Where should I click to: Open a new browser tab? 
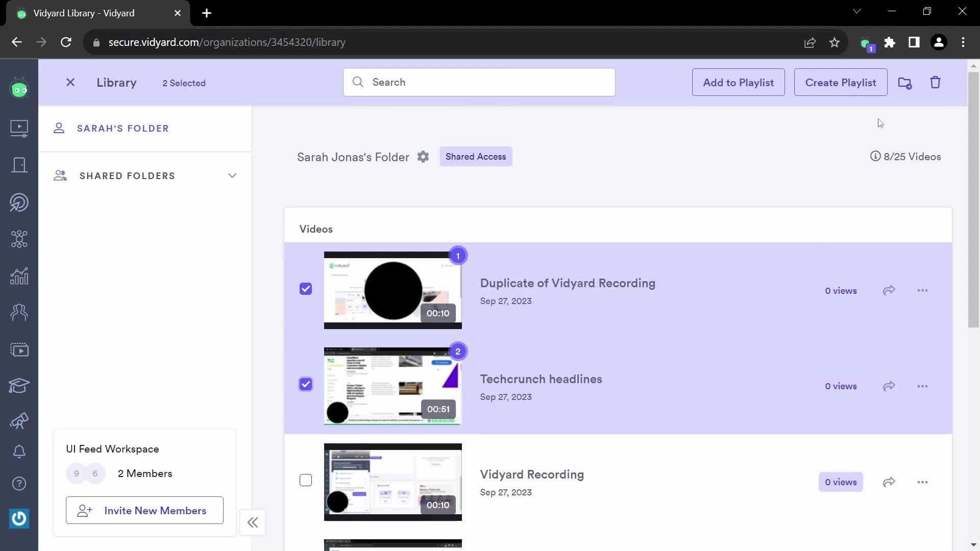point(207,13)
